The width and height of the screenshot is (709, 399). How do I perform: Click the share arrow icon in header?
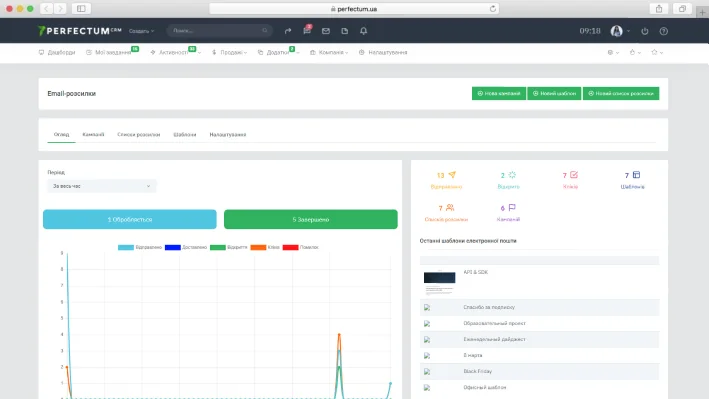pyautogui.click(x=288, y=31)
